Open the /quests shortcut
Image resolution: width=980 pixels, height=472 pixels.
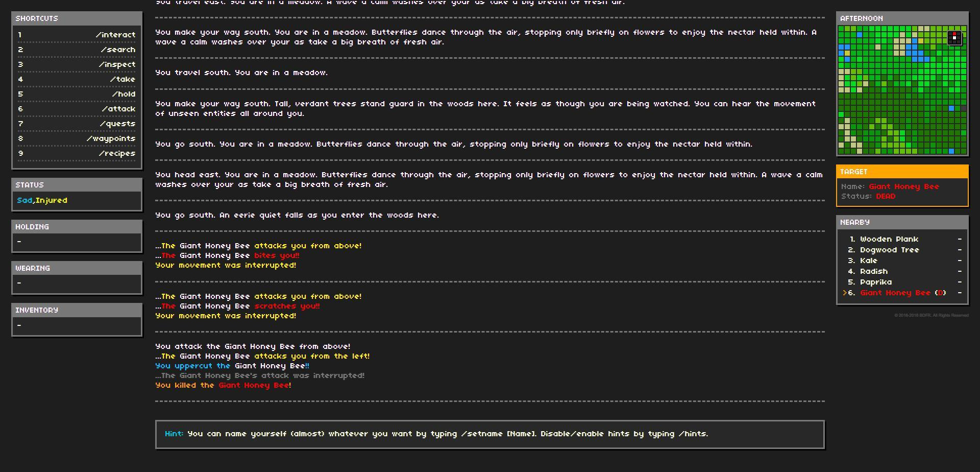77,124
